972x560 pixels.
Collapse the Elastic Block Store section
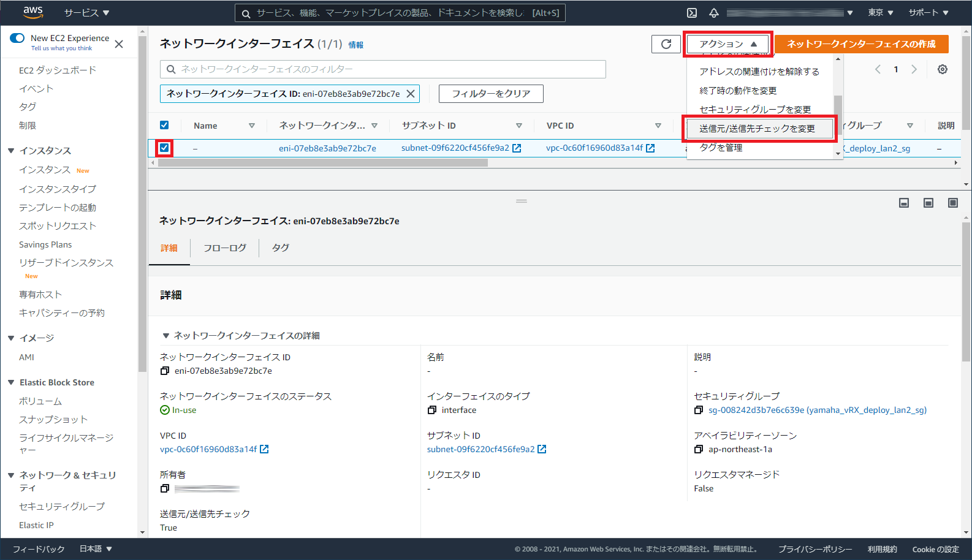click(x=11, y=382)
